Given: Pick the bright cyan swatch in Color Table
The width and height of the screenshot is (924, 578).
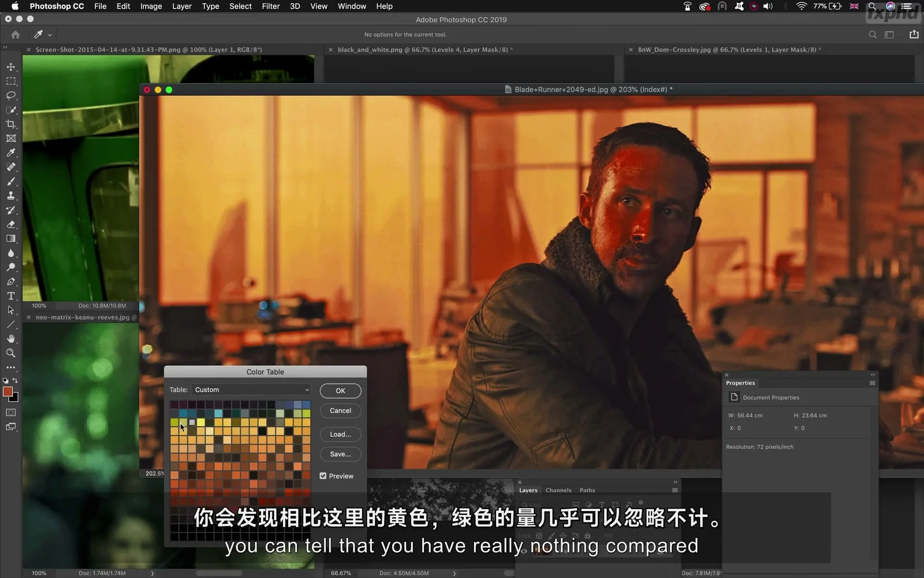Looking at the screenshot, I should coord(218,413).
